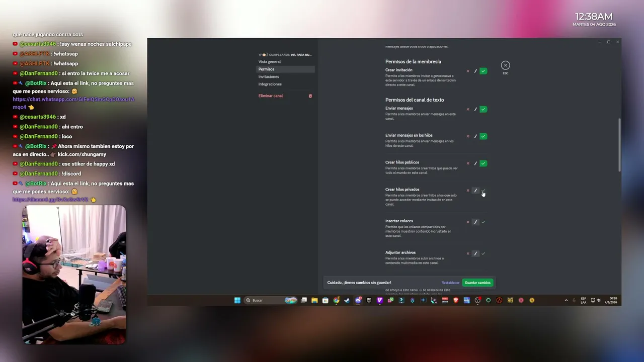The width and height of the screenshot is (644, 362).
Task: Allow the Insertar enlaces permission
Action: coord(483,222)
